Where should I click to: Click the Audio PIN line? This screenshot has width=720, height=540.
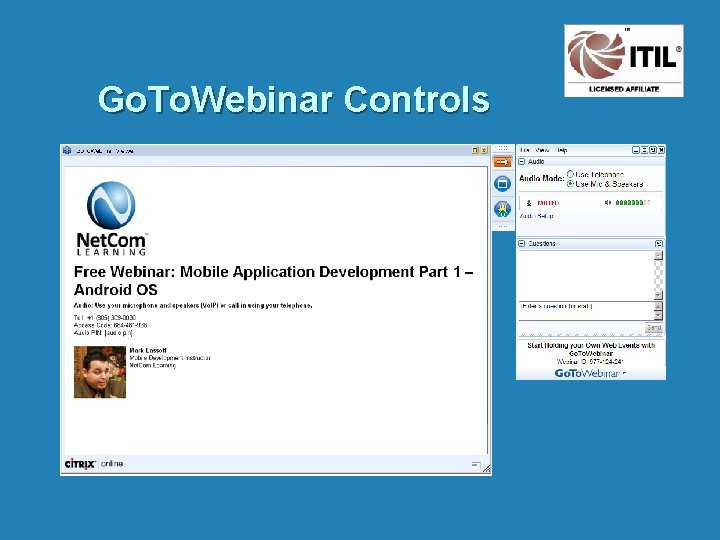click(103, 332)
